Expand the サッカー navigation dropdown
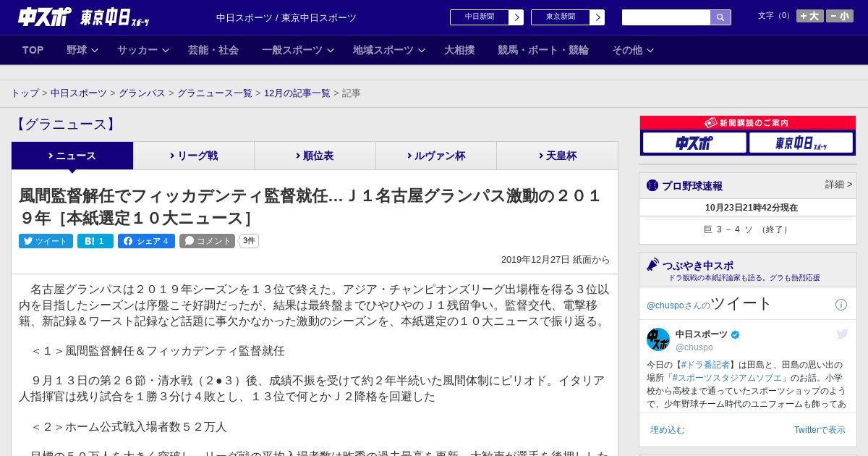The image size is (868, 456). pyautogui.click(x=143, y=50)
